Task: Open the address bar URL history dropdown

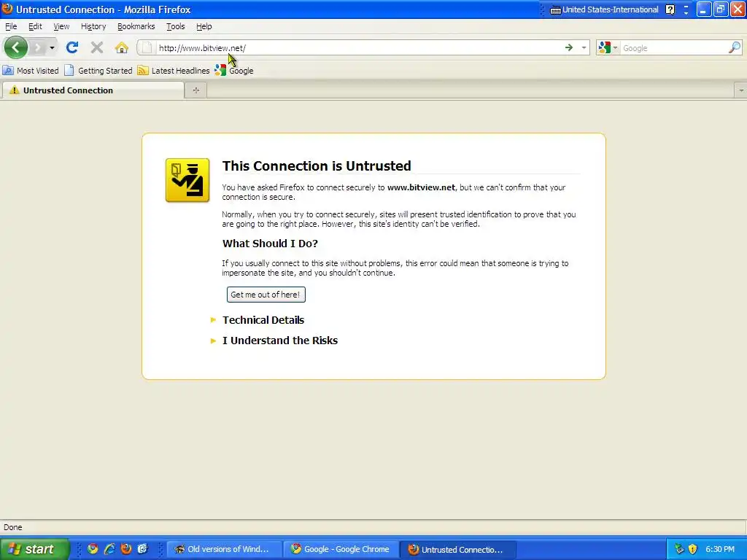Action: 584,47
